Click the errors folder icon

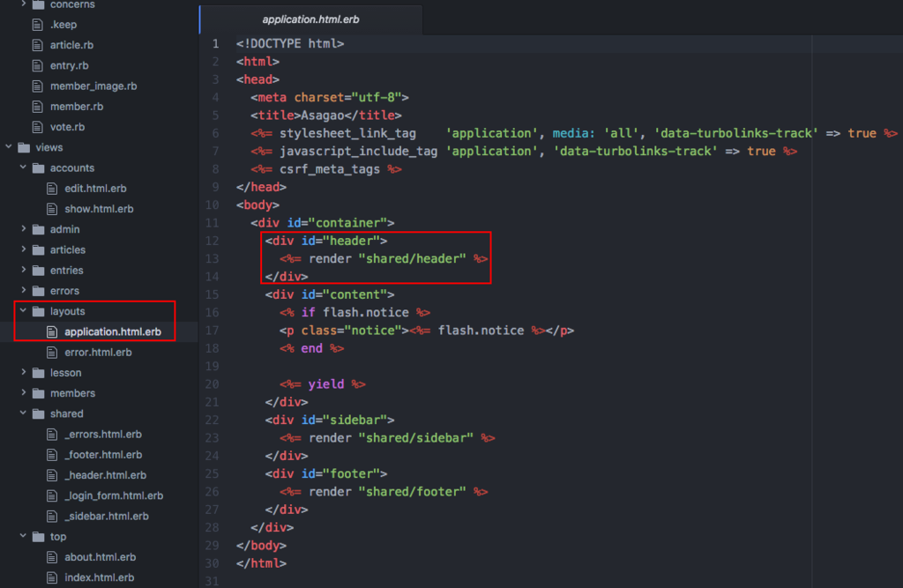click(x=38, y=290)
